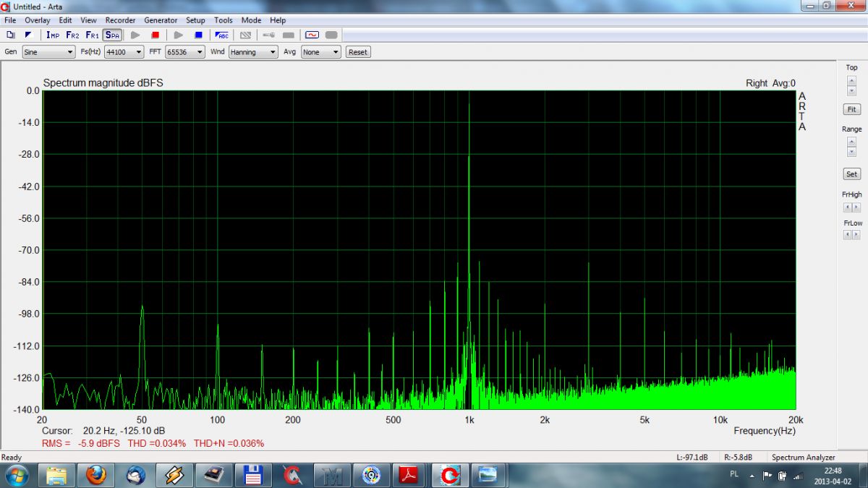
Task: Click the FrHigh left arrow
Action: coord(848,207)
